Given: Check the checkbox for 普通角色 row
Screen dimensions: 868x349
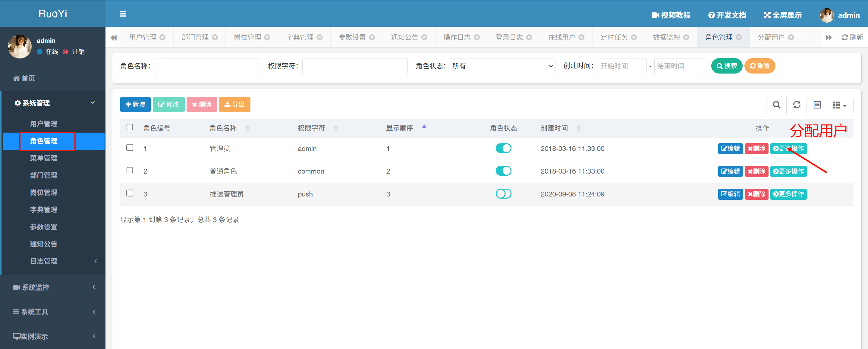Looking at the screenshot, I should point(130,170).
